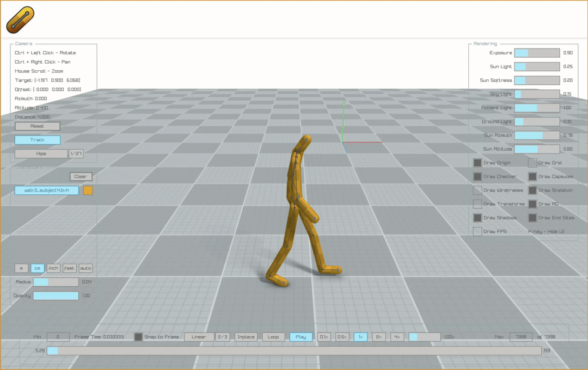Select the cm unit button

(x=38, y=268)
